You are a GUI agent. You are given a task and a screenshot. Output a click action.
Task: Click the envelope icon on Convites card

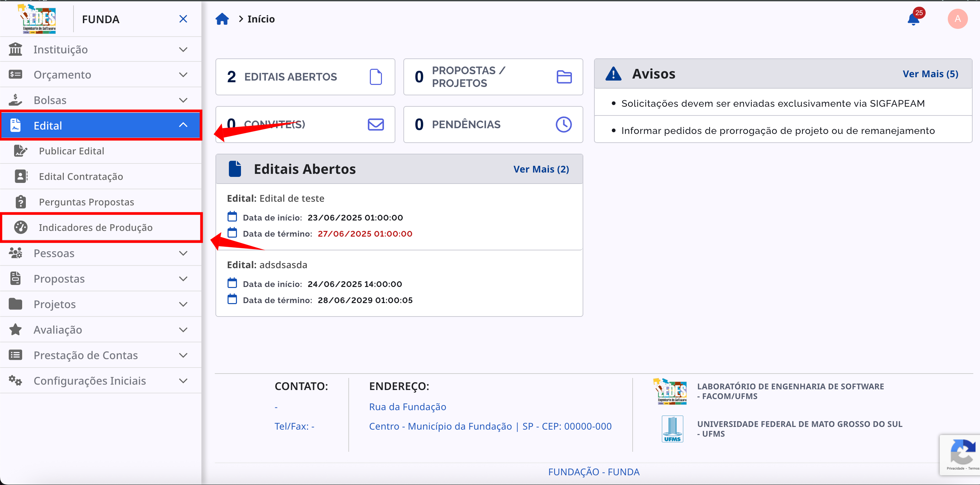click(x=376, y=125)
